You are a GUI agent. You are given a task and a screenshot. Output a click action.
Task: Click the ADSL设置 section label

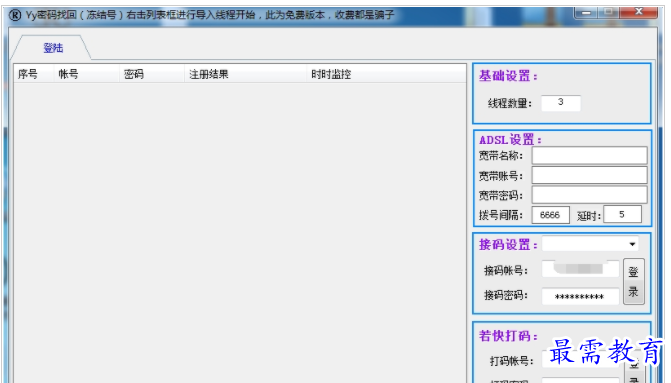(510, 140)
